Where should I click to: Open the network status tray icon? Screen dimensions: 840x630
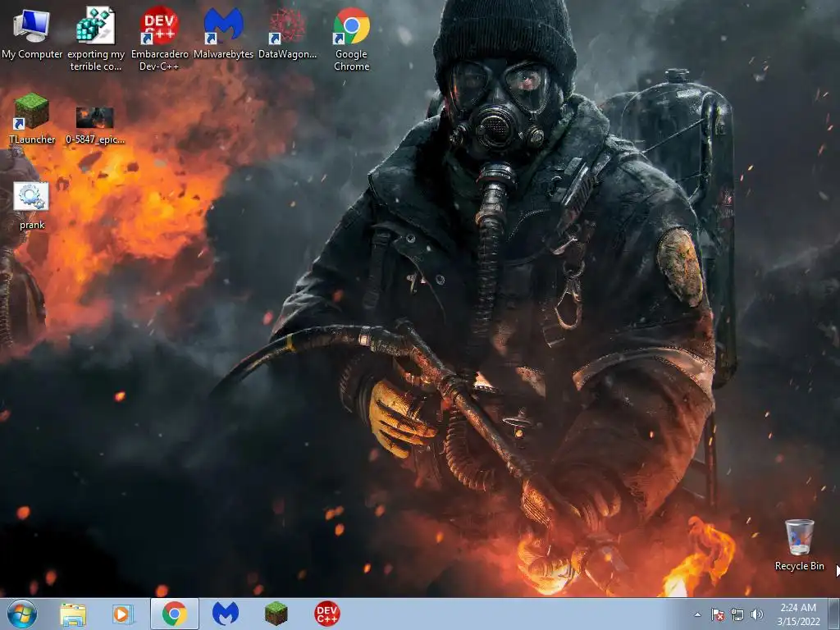click(737, 614)
